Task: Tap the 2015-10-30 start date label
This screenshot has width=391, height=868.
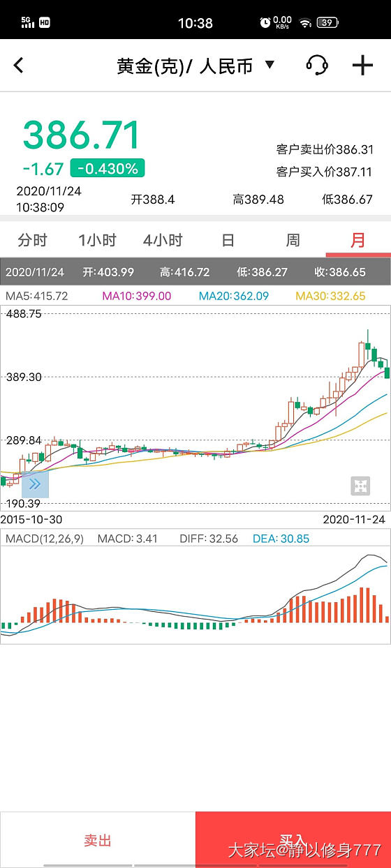Action: click(x=31, y=520)
